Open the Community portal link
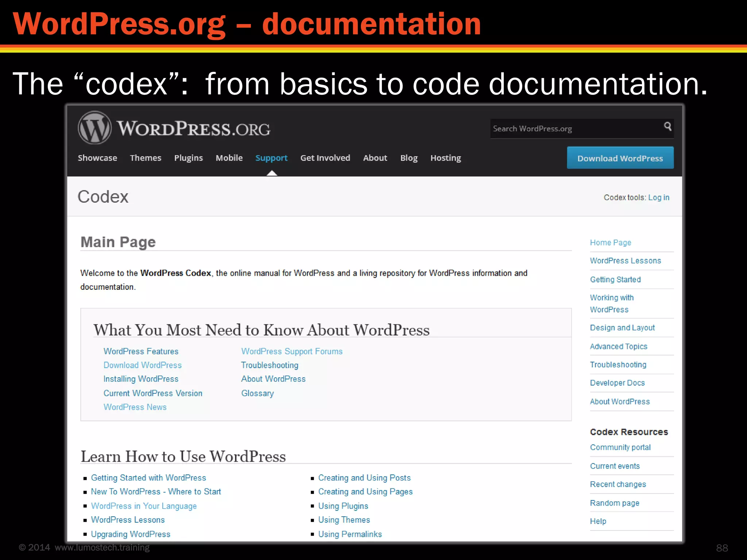 point(620,447)
